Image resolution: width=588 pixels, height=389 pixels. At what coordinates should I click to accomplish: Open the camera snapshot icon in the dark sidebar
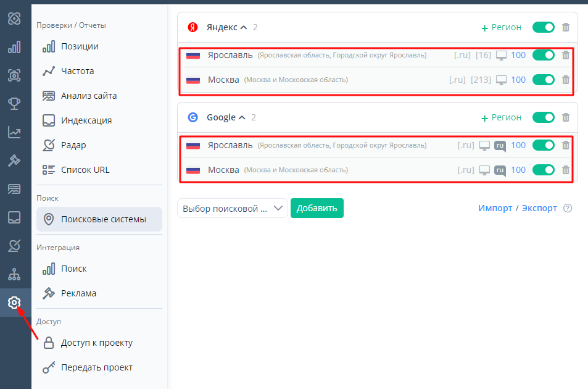coord(14,75)
